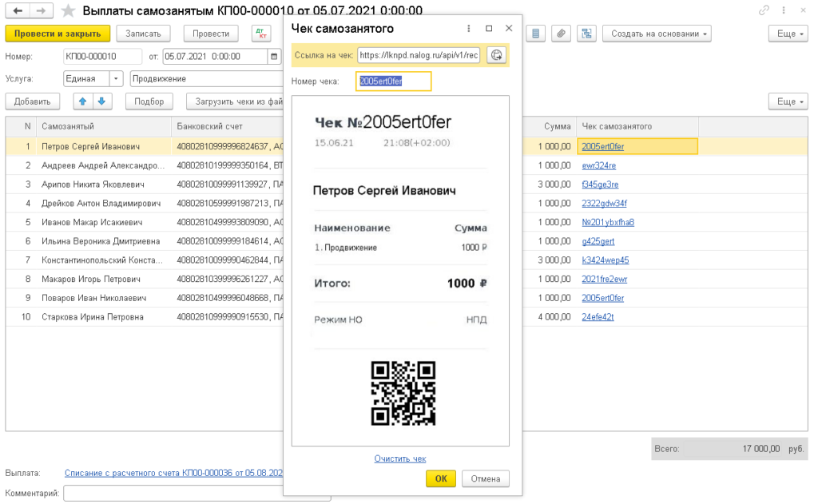Open the Создать на основании dropdown
818x504 pixels.
(x=657, y=34)
